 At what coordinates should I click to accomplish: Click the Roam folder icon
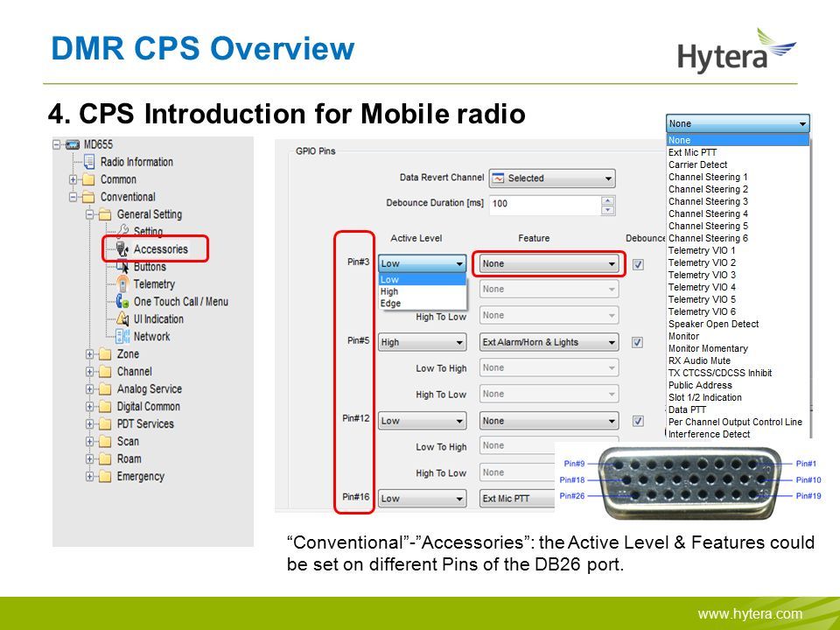coord(105,459)
